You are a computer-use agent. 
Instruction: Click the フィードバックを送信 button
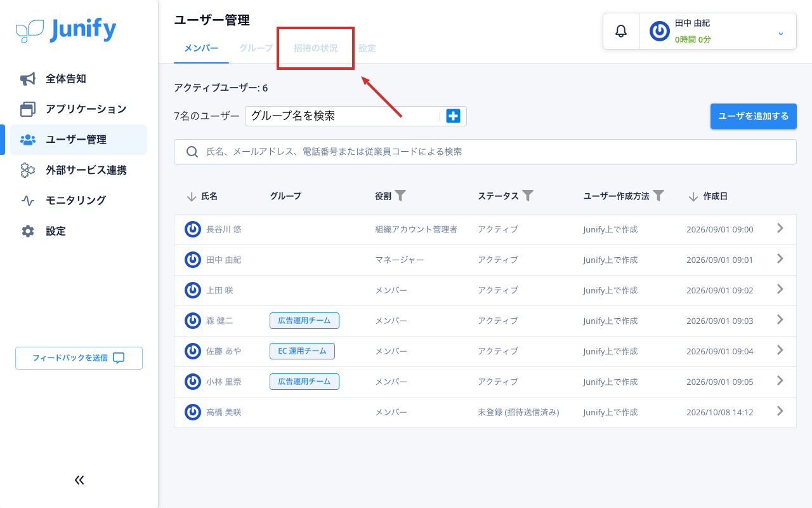(x=79, y=358)
